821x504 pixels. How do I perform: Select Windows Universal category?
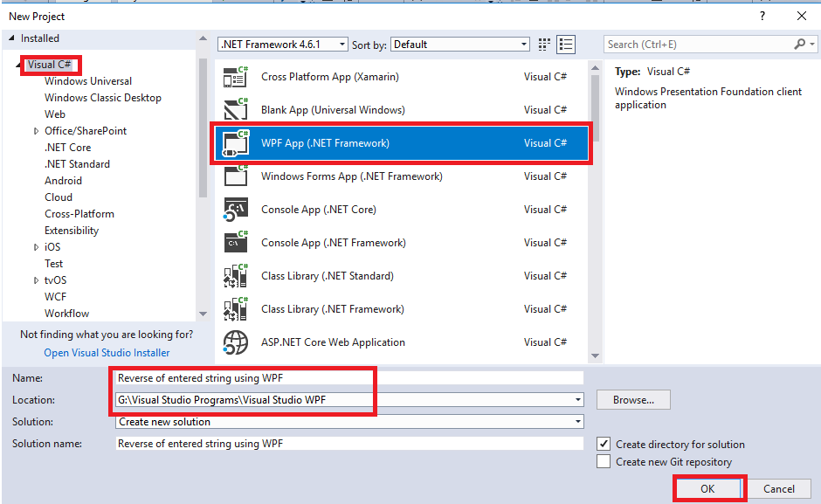point(88,81)
